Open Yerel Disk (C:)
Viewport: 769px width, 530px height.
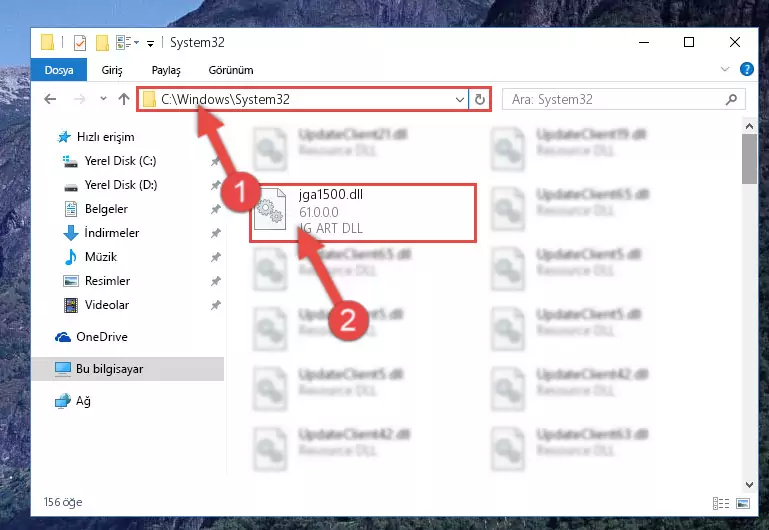120,161
